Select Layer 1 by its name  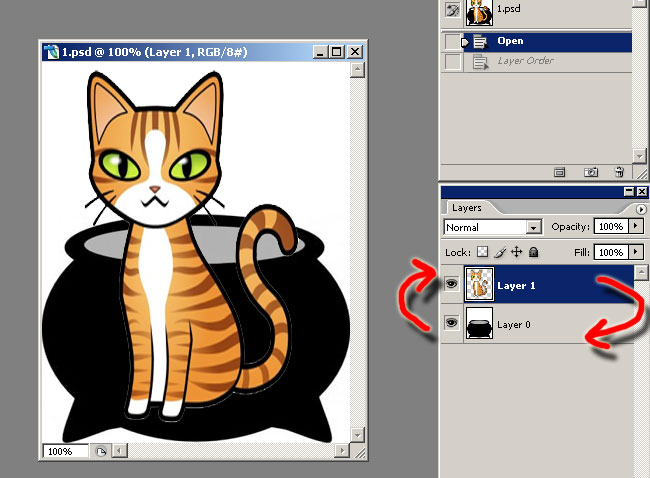click(516, 286)
